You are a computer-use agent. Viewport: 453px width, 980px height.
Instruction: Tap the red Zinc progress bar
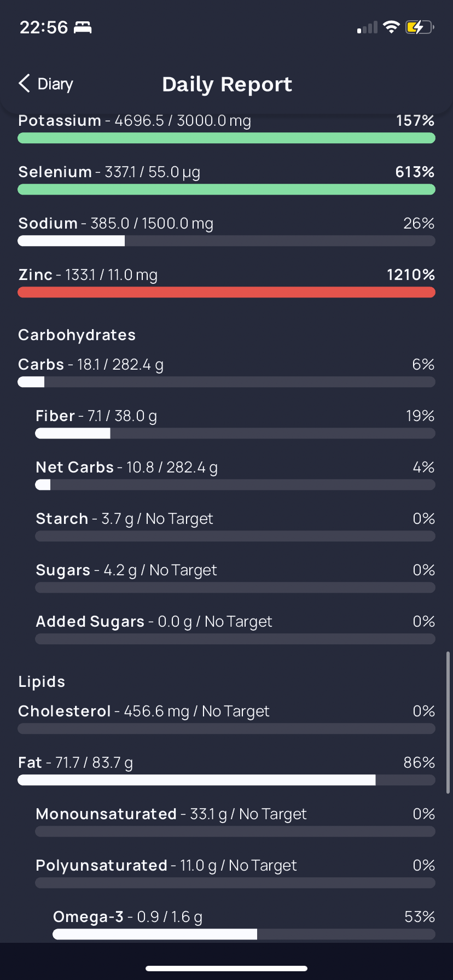(x=226, y=292)
